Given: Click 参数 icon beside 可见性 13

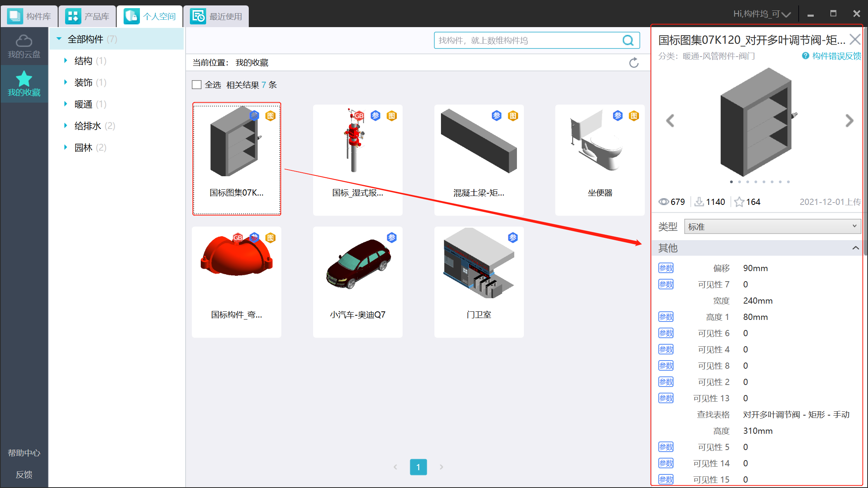Looking at the screenshot, I should coord(666,398).
